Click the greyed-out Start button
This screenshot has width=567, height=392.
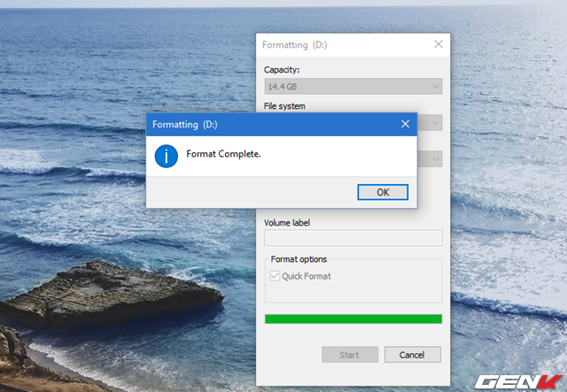349,355
